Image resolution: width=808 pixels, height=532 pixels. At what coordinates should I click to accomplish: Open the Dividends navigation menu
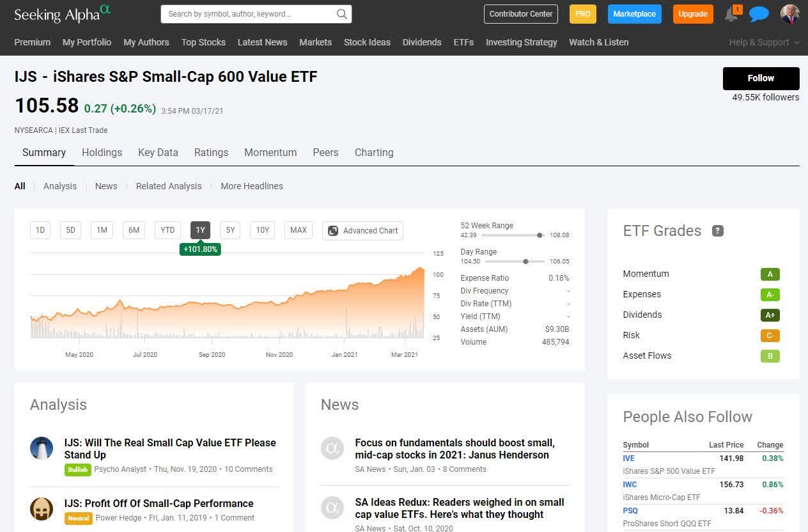point(422,42)
